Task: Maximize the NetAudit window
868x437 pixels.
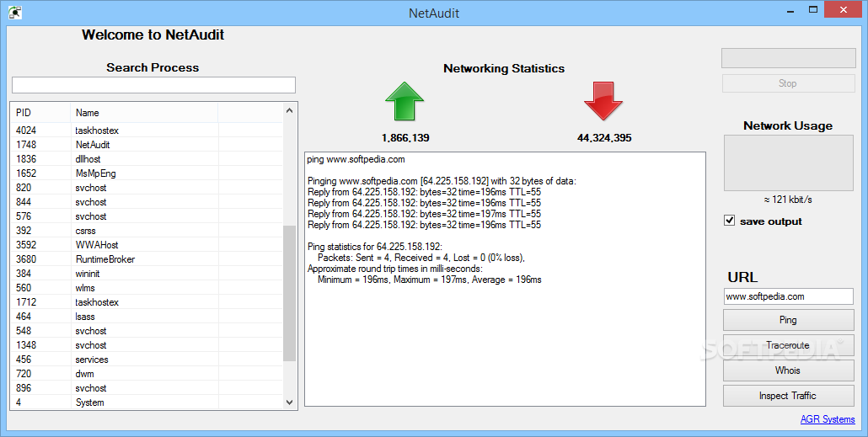Action: coord(813,9)
